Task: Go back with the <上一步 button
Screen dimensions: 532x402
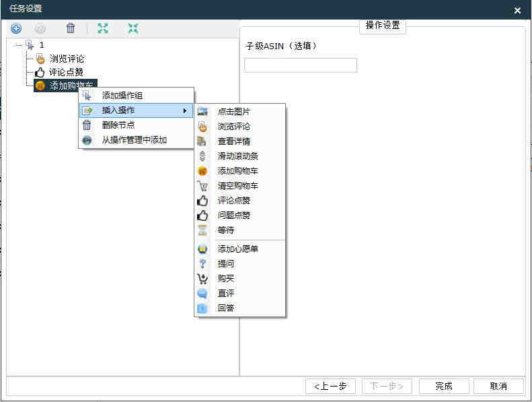Action: point(330,387)
